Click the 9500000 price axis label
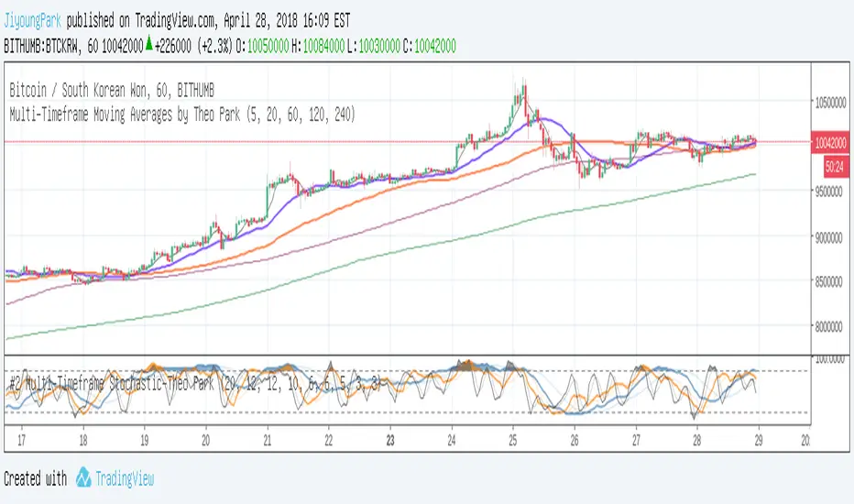 (830, 192)
